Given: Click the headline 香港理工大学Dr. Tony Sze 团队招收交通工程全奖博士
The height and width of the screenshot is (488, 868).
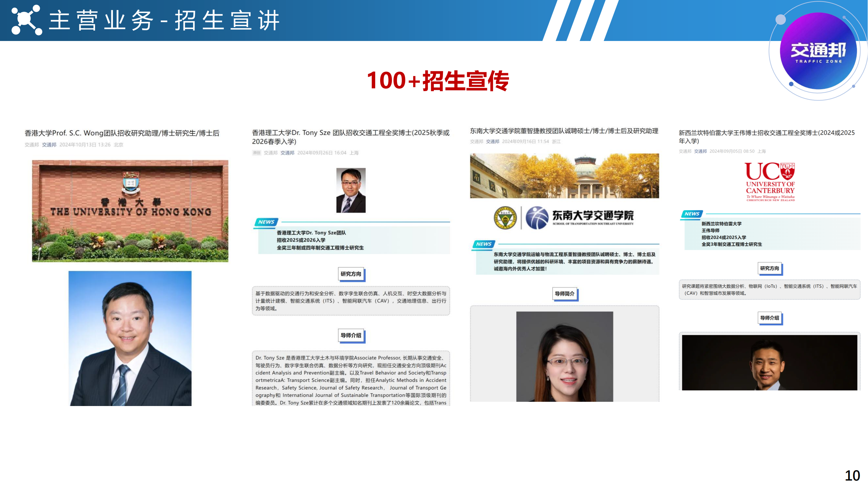Looking at the screenshot, I should [x=351, y=137].
